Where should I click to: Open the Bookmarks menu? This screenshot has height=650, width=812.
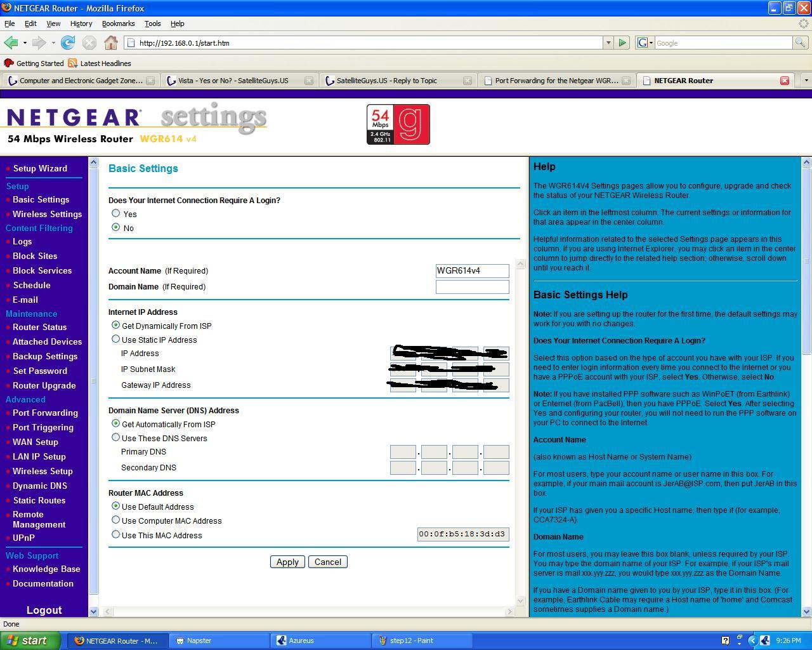click(x=118, y=23)
